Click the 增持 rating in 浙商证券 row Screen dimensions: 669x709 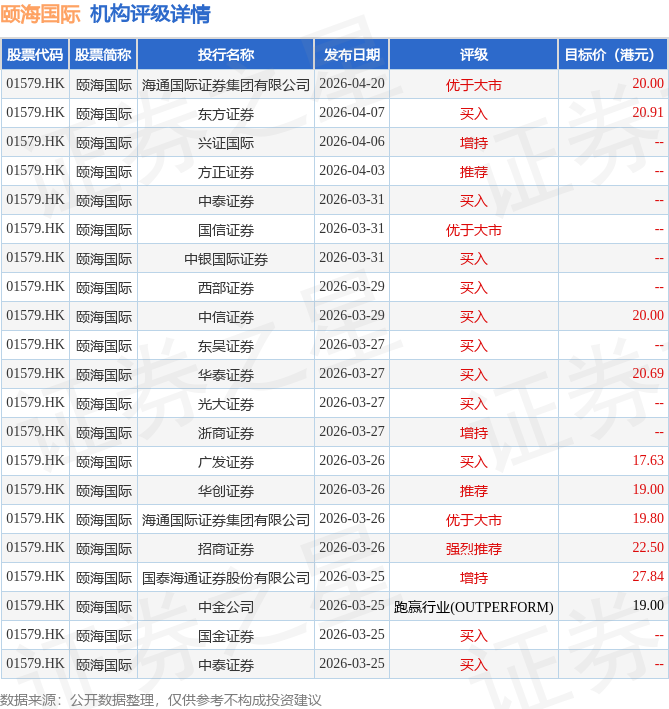(474, 433)
